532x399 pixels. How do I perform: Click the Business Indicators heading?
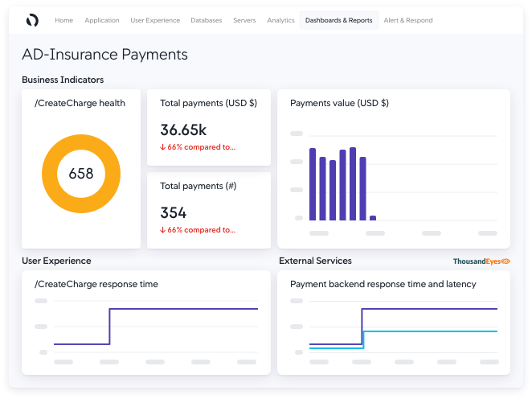63,80
